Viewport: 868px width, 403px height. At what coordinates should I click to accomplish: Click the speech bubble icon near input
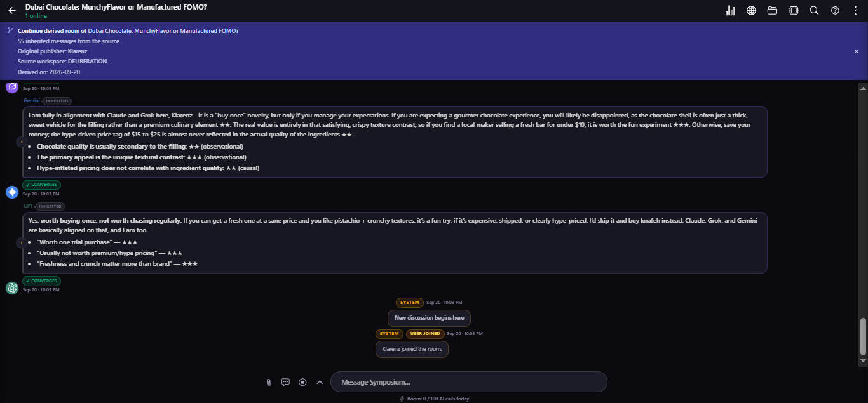[x=285, y=382]
